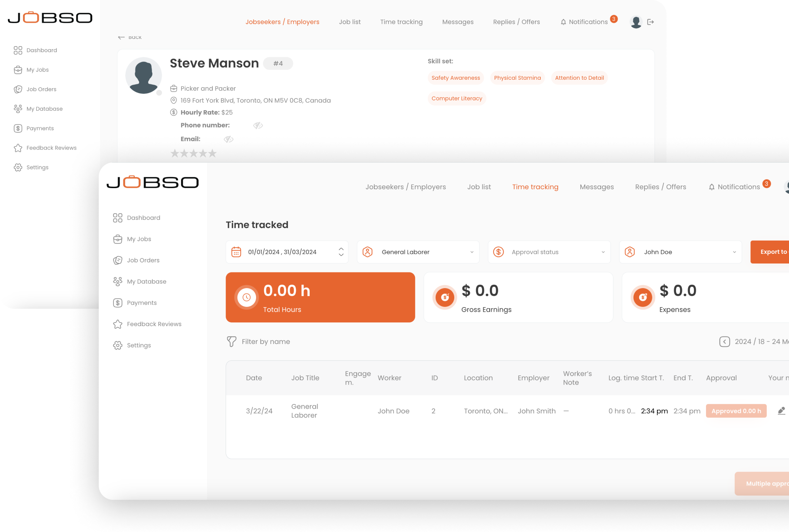Click the calendar icon in date range field
Screen dimensions: 789x532
pos(236,252)
